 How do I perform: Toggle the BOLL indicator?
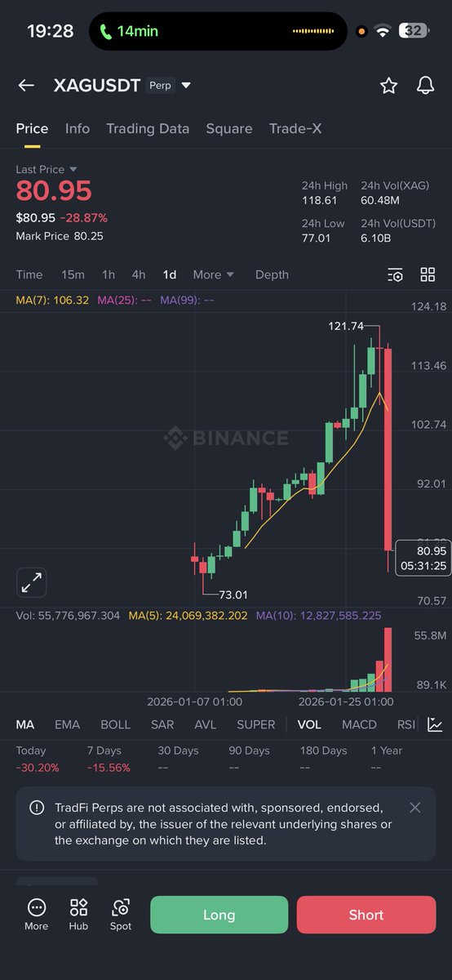(115, 724)
